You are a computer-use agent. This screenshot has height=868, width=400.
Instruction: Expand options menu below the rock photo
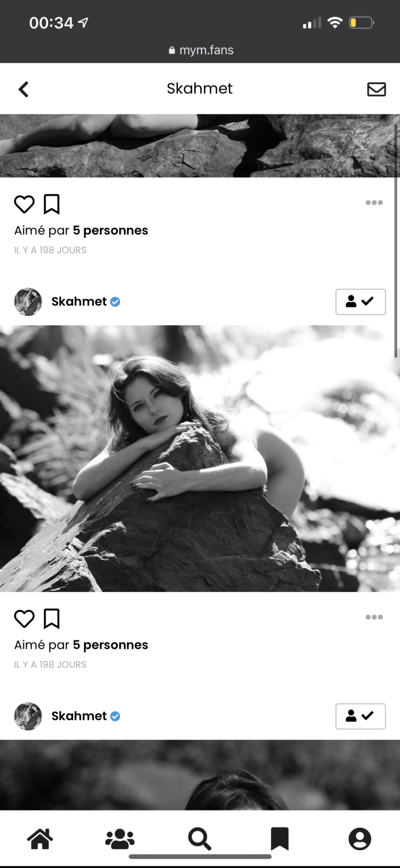374,617
